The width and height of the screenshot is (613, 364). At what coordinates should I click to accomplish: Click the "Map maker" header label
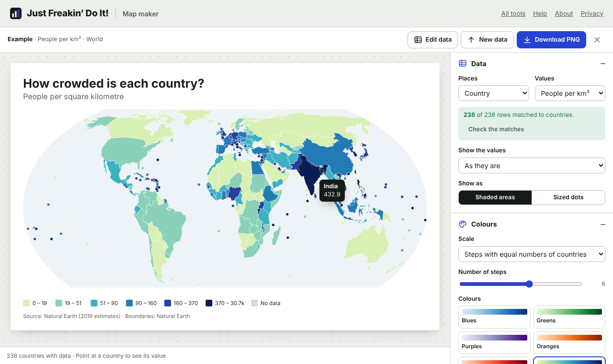140,14
